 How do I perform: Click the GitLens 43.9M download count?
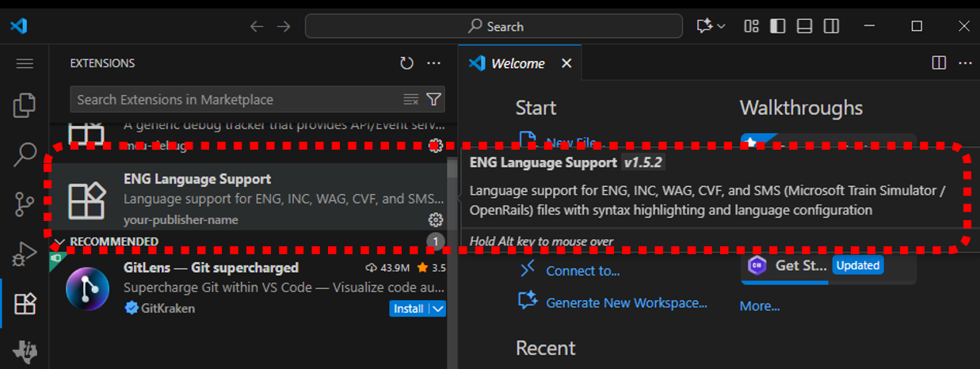(388, 268)
